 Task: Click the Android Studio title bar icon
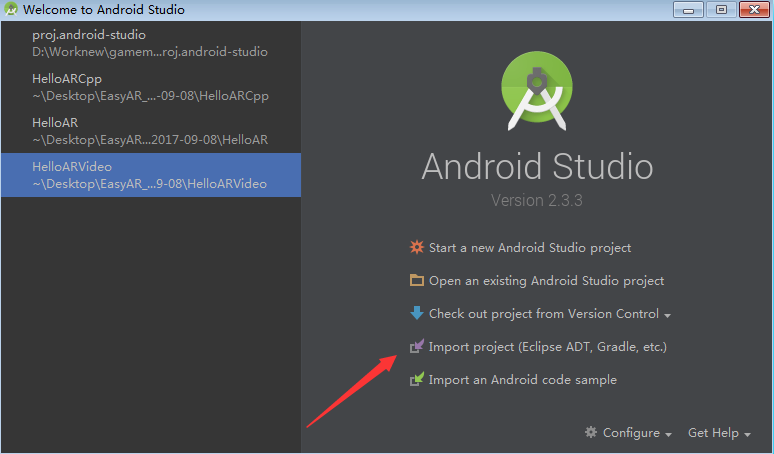coord(11,9)
